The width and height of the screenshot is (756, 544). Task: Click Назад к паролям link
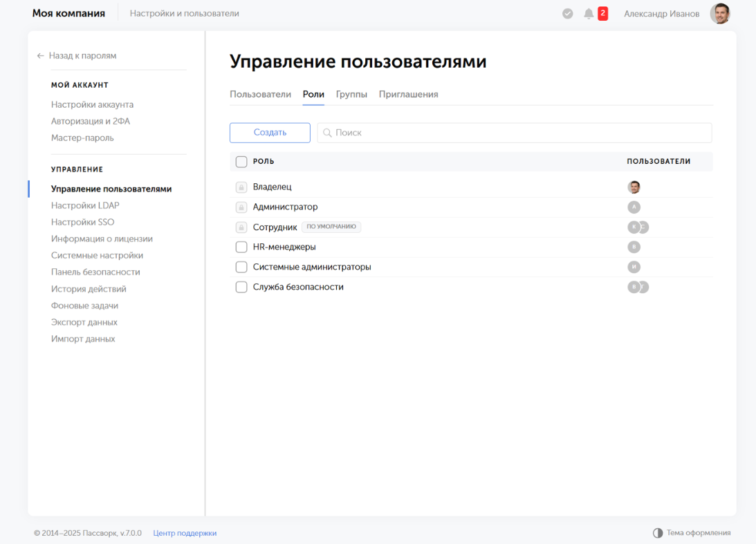point(82,56)
